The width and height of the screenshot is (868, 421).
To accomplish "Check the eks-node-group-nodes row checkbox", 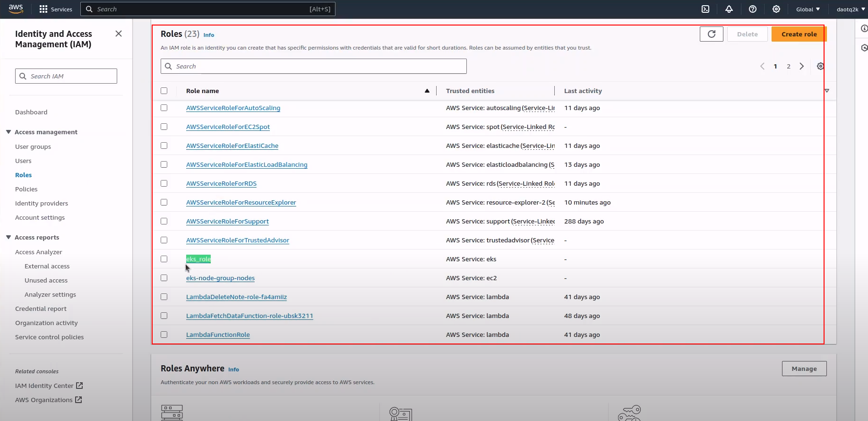I will click(x=164, y=278).
